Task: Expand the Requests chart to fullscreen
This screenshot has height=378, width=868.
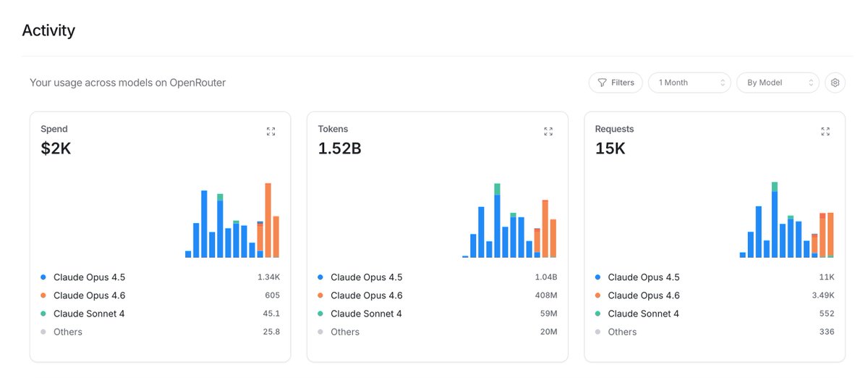Action: [x=825, y=131]
